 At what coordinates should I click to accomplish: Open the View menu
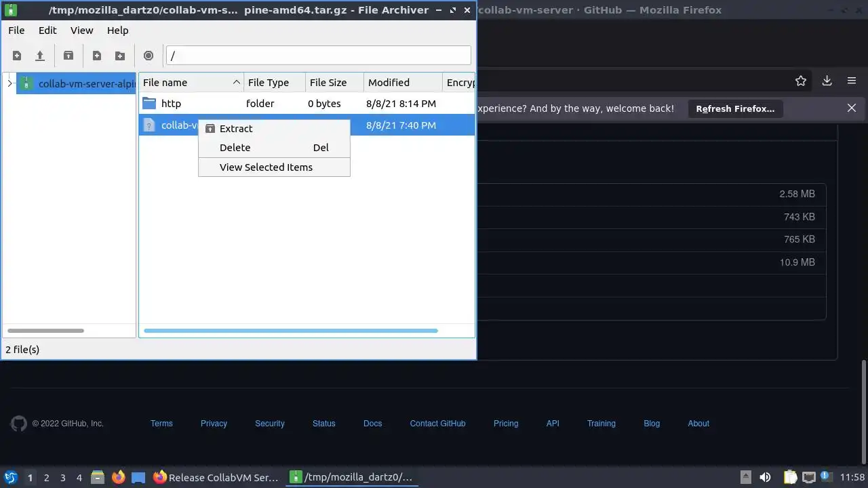(82, 30)
